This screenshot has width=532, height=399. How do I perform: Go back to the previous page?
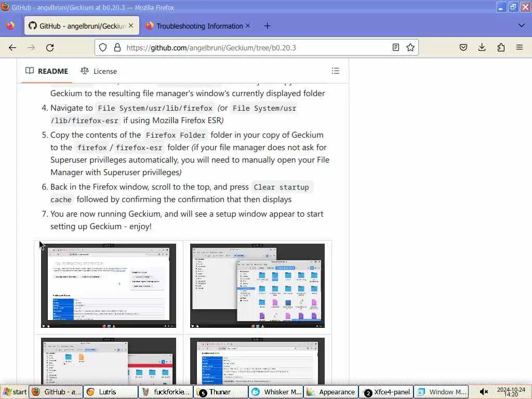(12, 47)
